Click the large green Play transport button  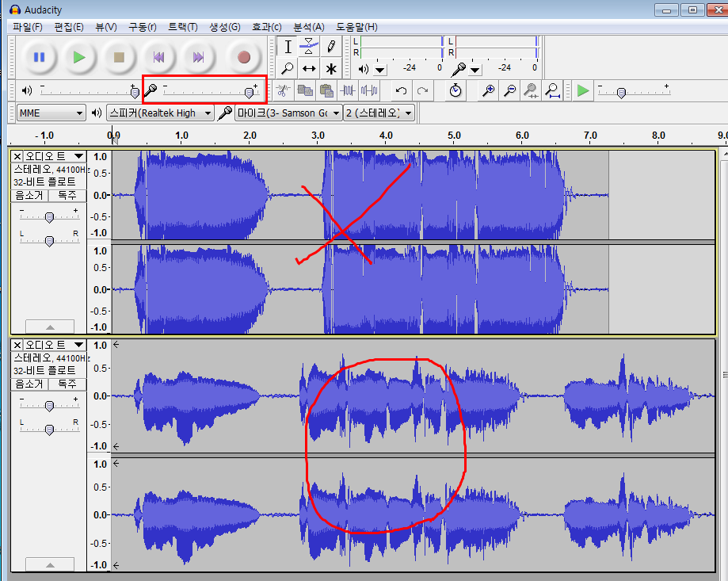coord(79,57)
